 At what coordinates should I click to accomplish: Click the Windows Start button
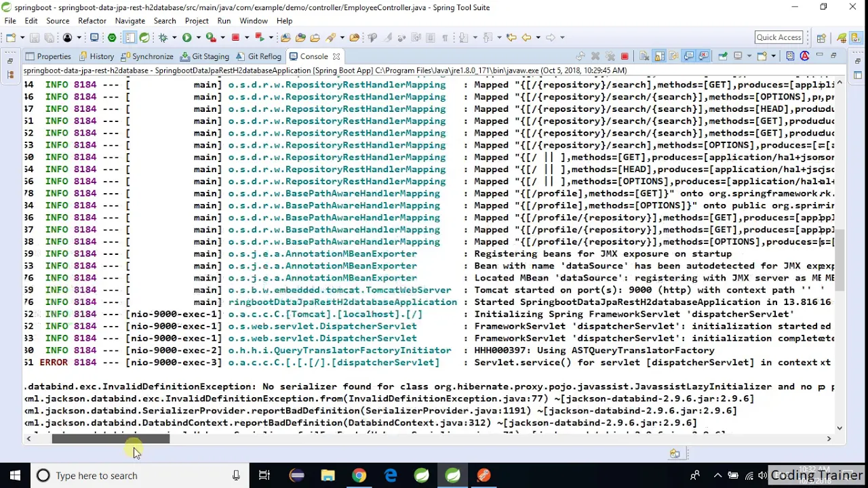tap(15, 475)
